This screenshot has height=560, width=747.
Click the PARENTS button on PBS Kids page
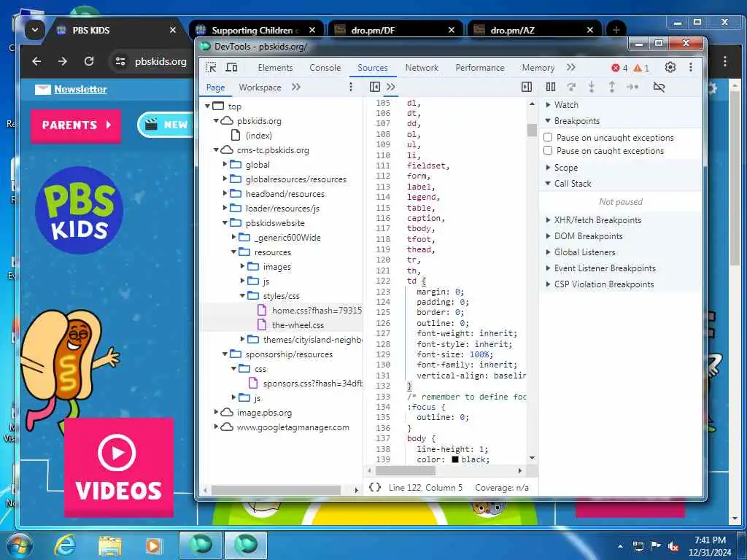pyautogui.click(x=76, y=125)
